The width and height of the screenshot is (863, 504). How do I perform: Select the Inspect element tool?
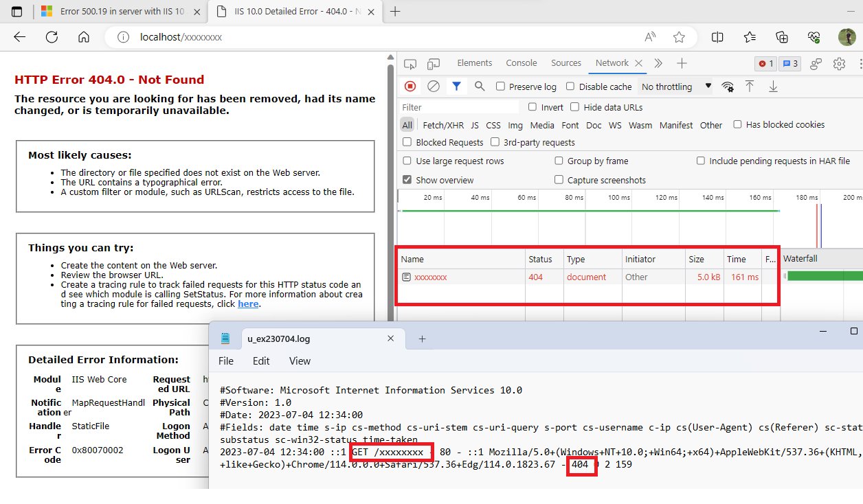410,63
